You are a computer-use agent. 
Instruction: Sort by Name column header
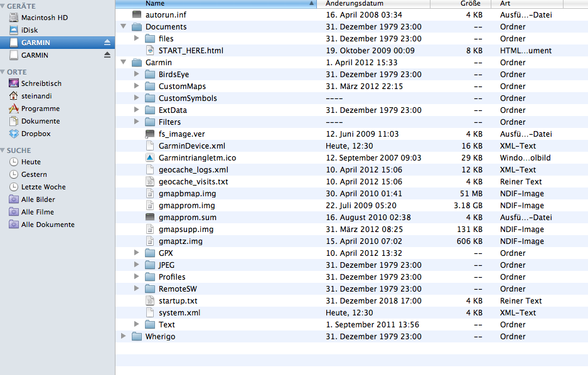coord(216,3)
